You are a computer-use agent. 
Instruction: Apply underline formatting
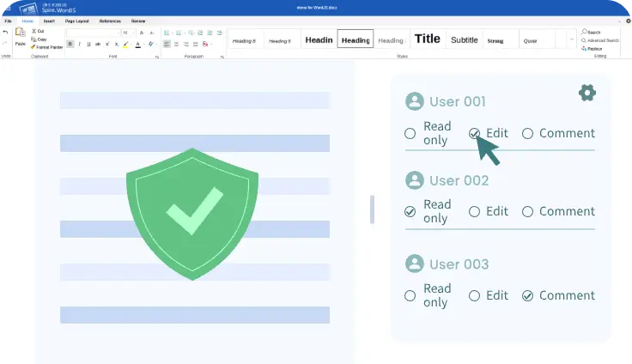click(88, 44)
